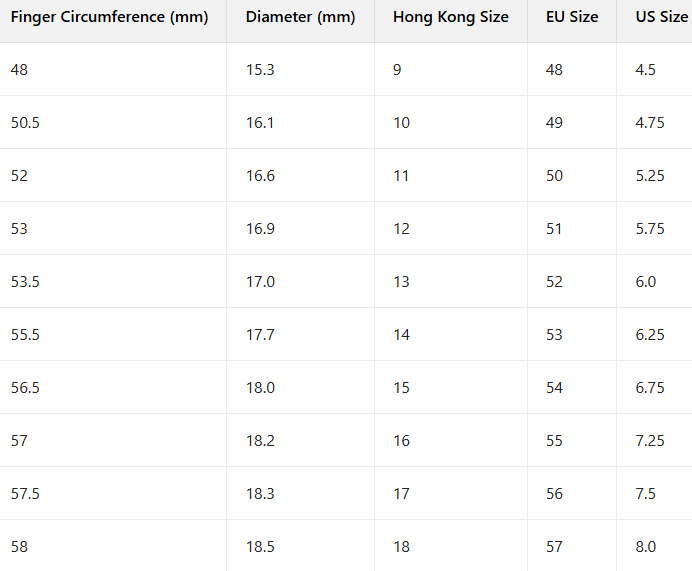Select the 18.0 diameter cell

(260, 388)
